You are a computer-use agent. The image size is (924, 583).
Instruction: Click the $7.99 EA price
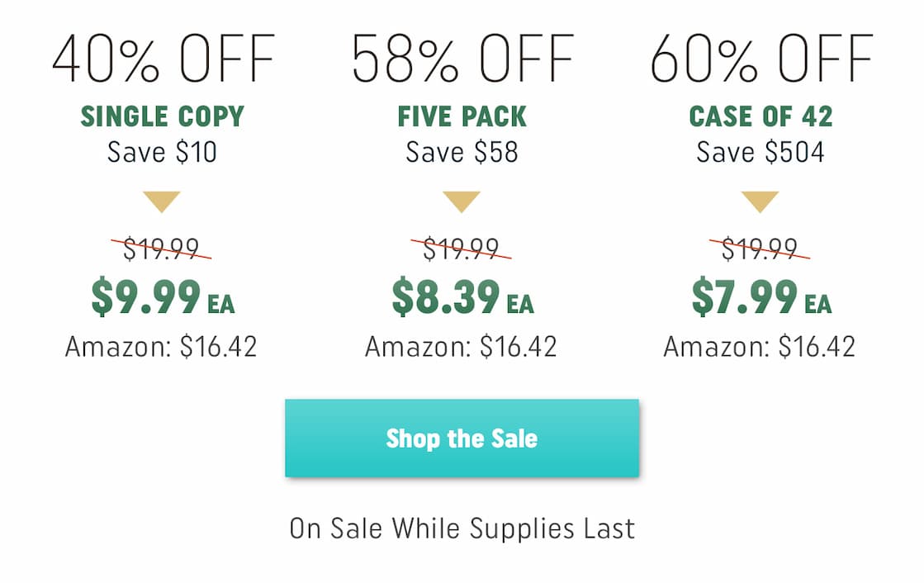(761, 298)
